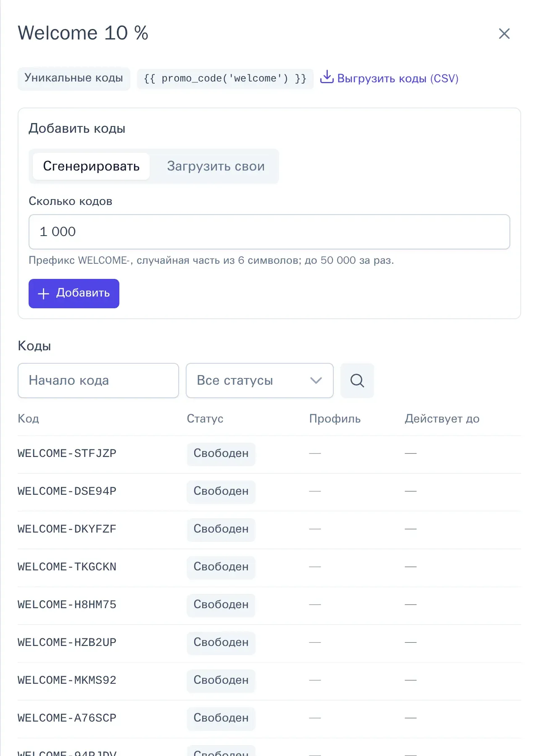The image size is (538, 756).
Task: Click the Welcome 10 % title
Action: (x=83, y=33)
